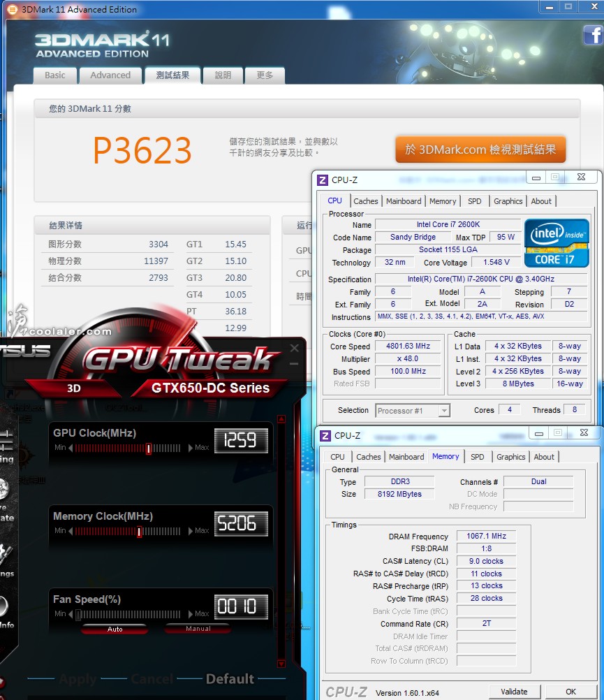604x700 pixels.
Task: Click Apply in GPU Tweak
Action: (x=78, y=679)
